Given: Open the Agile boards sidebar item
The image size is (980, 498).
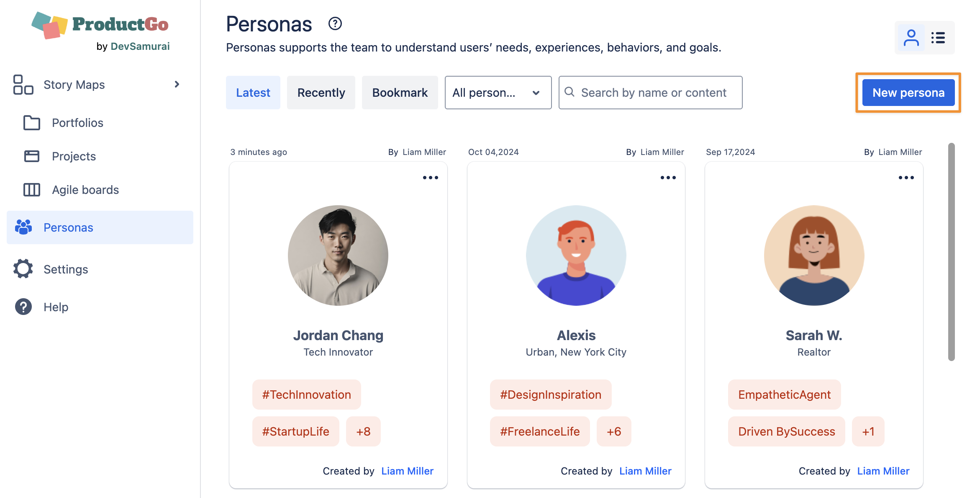Looking at the screenshot, I should pos(85,190).
